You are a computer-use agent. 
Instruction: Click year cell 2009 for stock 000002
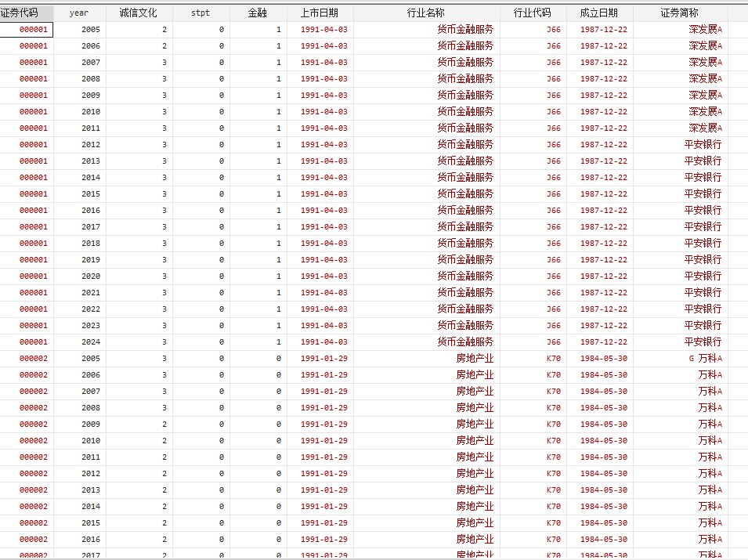[x=90, y=424]
